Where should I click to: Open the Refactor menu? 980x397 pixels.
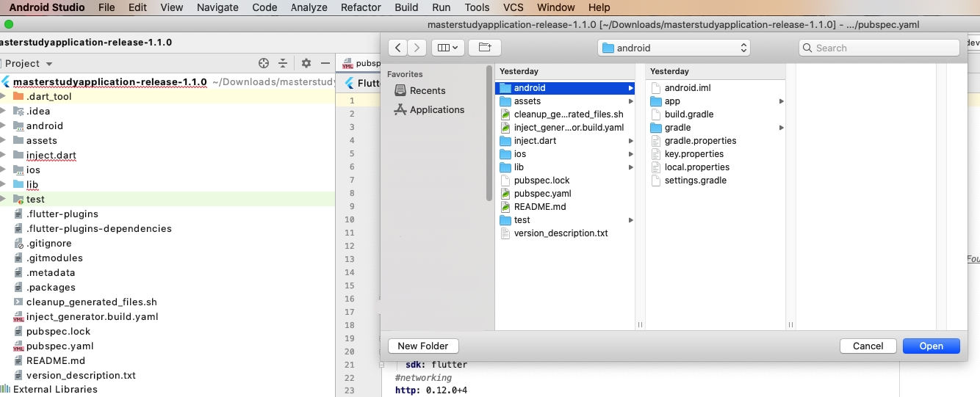tap(361, 7)
